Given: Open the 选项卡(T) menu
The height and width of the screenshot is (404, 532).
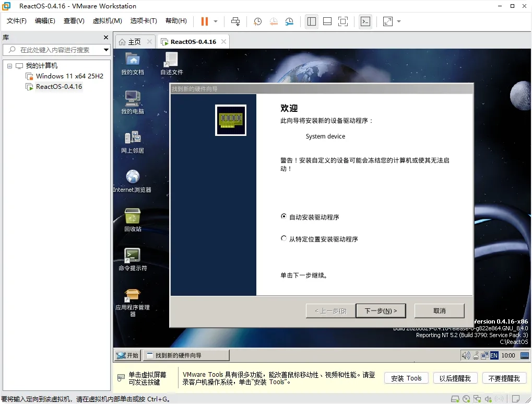Looking at the screenshot, I should tap(144, 21).
